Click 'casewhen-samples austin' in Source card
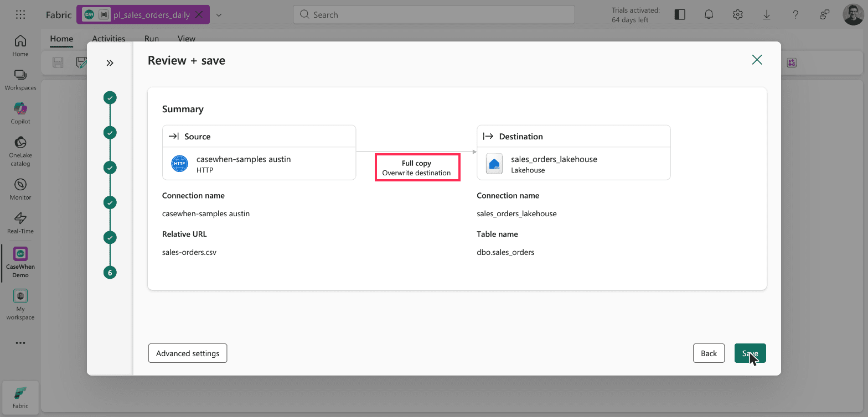868x417 pixels. [x=244, y=159]
